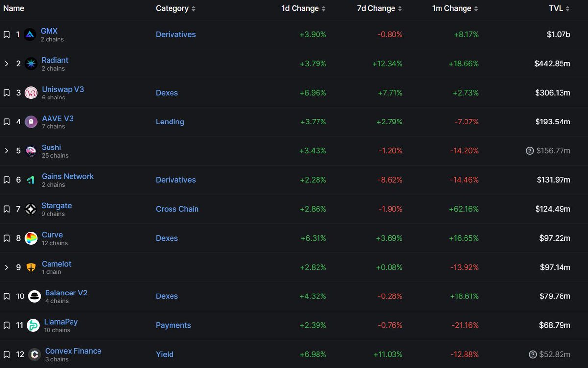Click the Sushi protocol logo
The image size is (588, 368).
pos(31,151)
